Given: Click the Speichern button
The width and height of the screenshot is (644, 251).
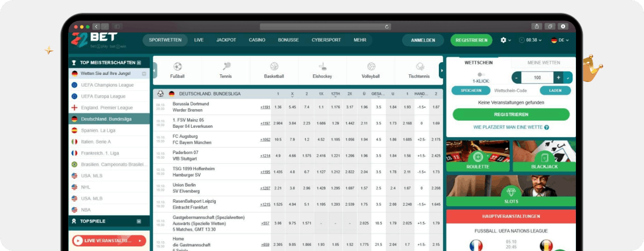Looking at the screenshot, I should (471, 91).
